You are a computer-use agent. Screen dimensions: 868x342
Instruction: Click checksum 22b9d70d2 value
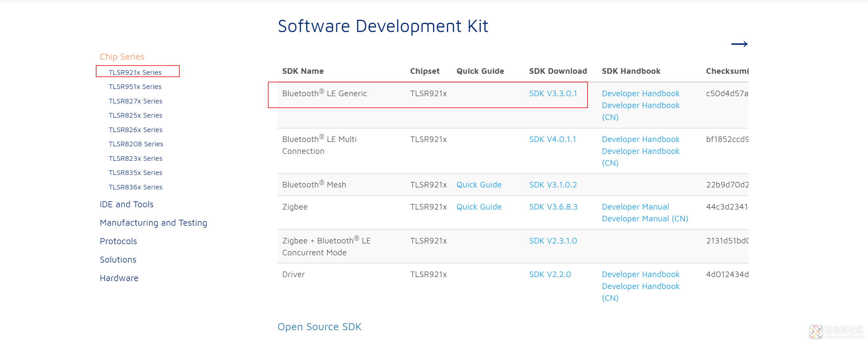pyautogui.click(x=727, y=185)
